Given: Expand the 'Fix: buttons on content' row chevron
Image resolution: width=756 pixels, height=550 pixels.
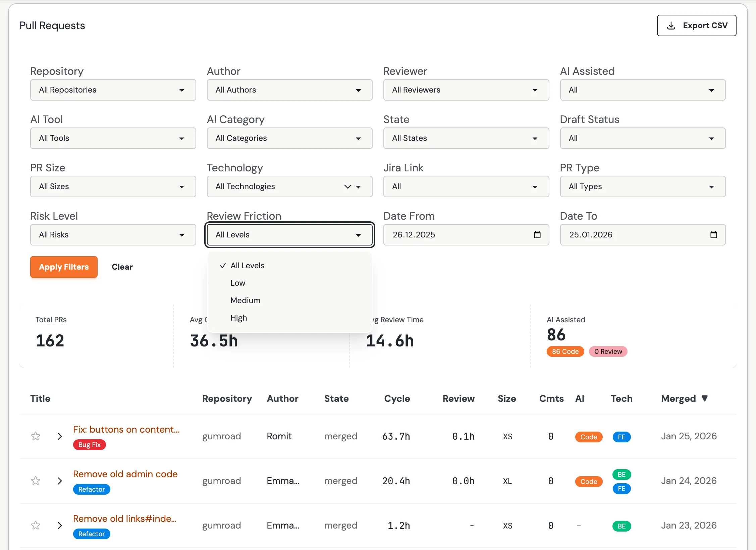Looking at the screenshot, I should pos(60,436).
